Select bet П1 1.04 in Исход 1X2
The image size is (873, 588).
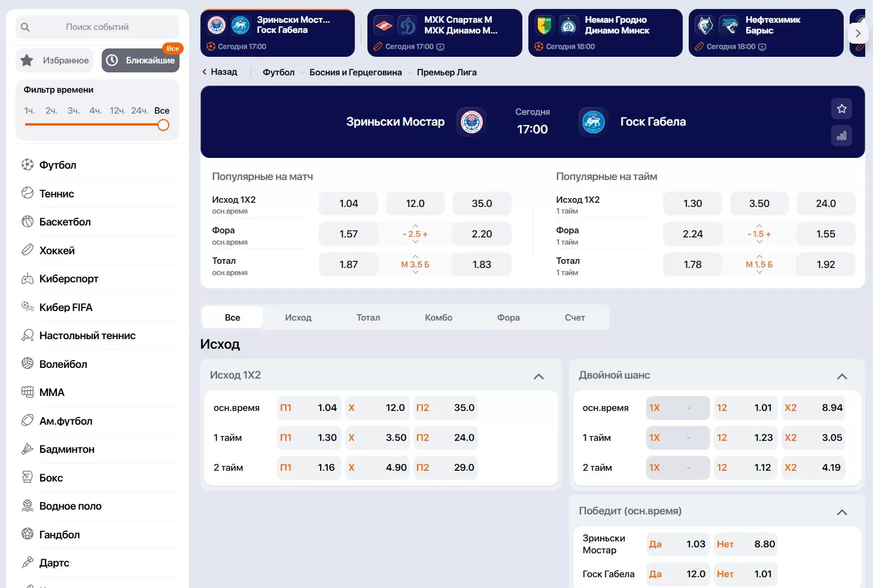pos(308,407)
